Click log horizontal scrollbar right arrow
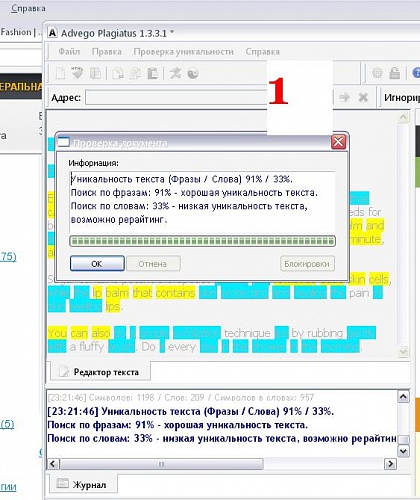The image size is (420, 500). (390, 464)
